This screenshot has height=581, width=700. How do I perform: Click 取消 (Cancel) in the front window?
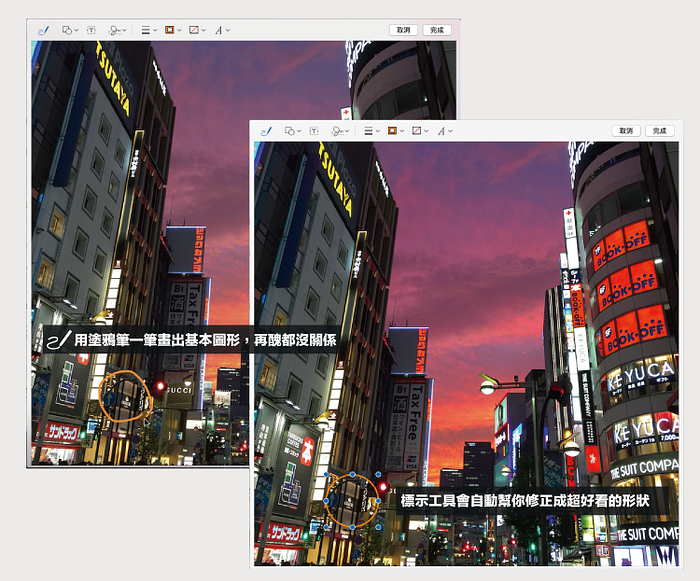tap(626, 131)
